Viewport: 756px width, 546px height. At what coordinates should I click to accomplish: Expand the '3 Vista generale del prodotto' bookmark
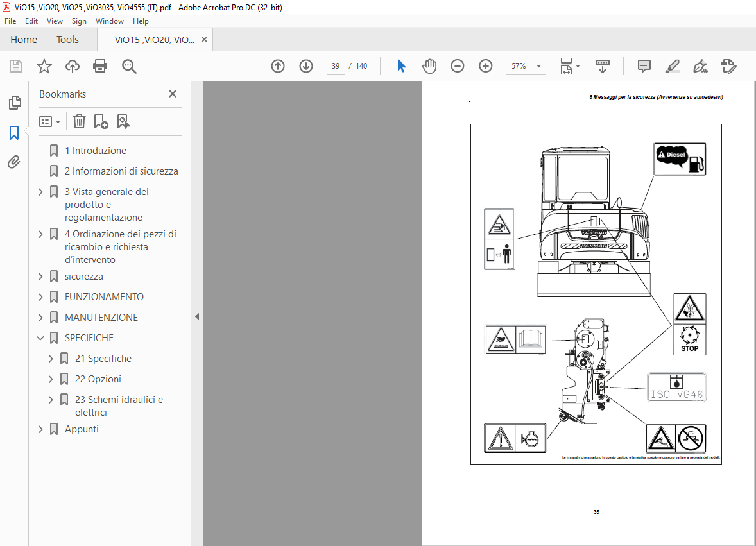[x=40, y=192]
